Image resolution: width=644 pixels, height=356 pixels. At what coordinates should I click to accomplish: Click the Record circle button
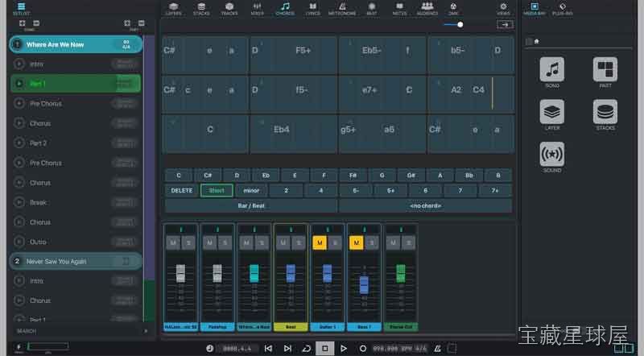(x=363, y=349)
